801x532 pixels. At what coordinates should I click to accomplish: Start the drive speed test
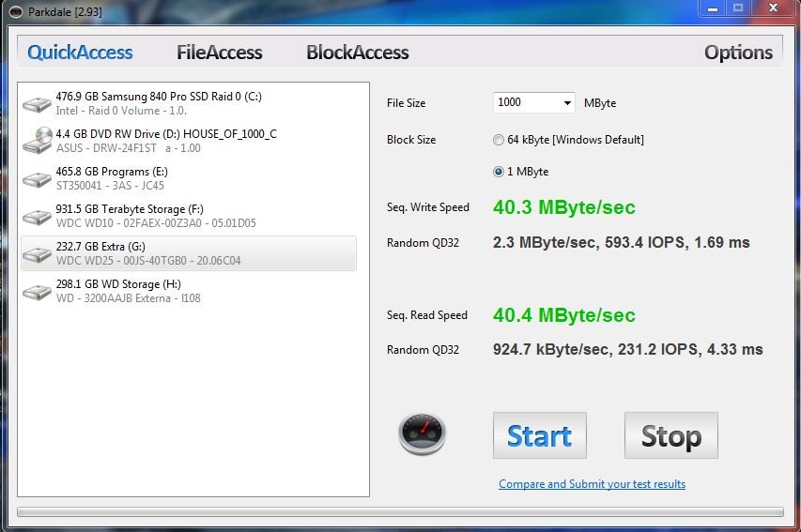point(539,435)
